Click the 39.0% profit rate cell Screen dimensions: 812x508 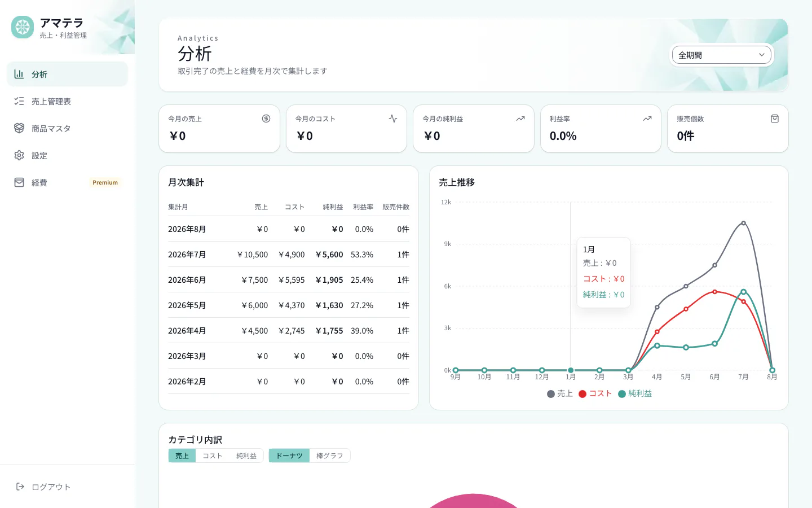[x=362, y=331]
